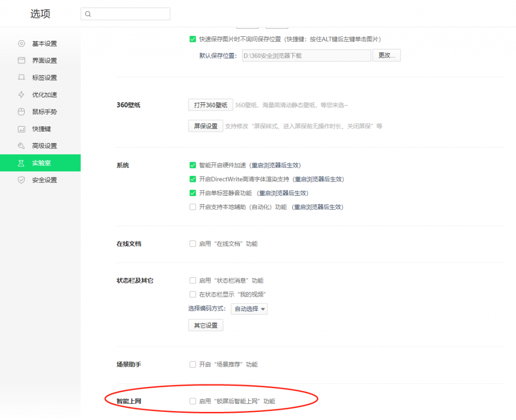Open 选择编码方式 自动选择 dropdown

pos(249,309)
